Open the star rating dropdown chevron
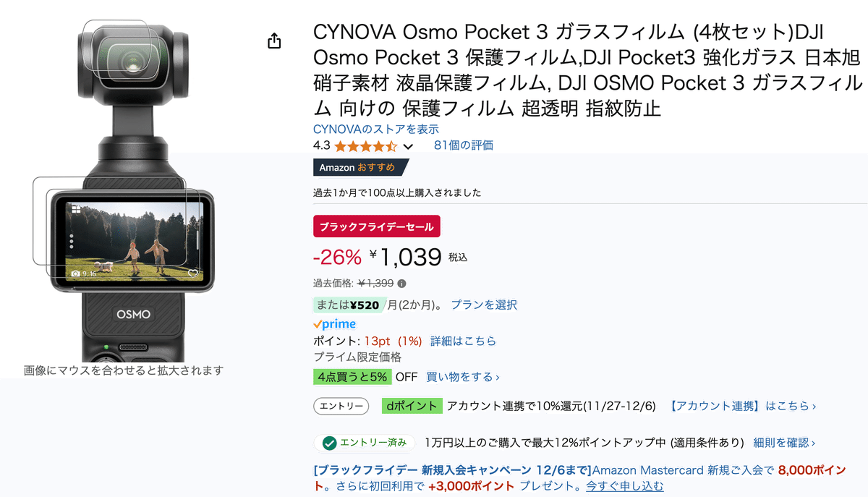This screenshot has height=497, width=868. [408, 146]
